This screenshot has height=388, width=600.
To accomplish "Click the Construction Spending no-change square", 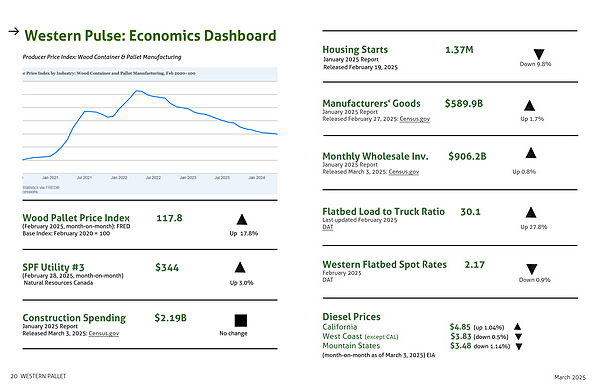I will [241, 320].
